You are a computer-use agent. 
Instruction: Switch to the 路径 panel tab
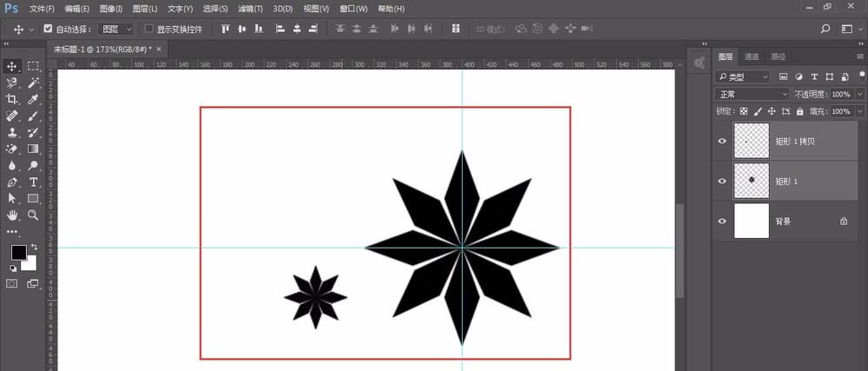779,56
